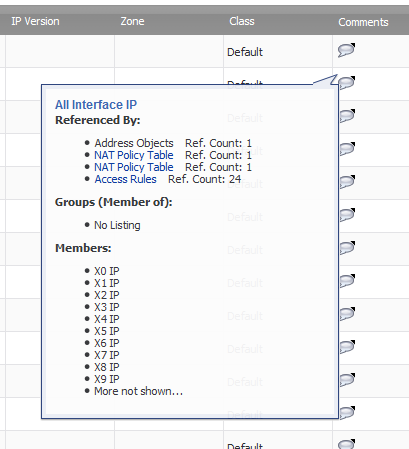Click the Comments column header

point(363,22)
